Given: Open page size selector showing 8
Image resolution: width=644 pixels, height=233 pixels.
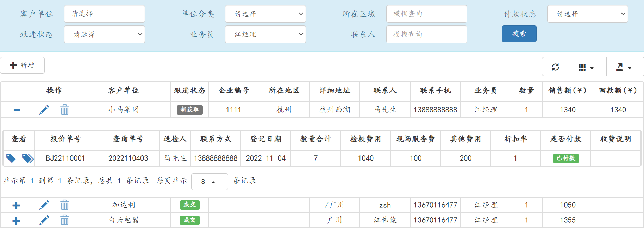Looking at the screenshot, I should click(x=209, y=182).
